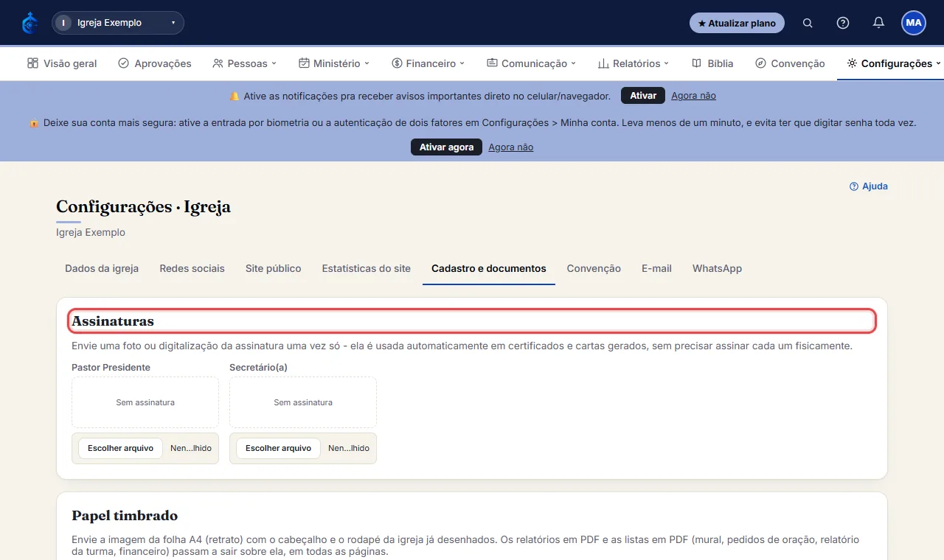The width and height of the screenshot is (944, 560).
Task: Choose file for Secretário(a) signature
Action: pyautogui.click(x=278, y=448)
